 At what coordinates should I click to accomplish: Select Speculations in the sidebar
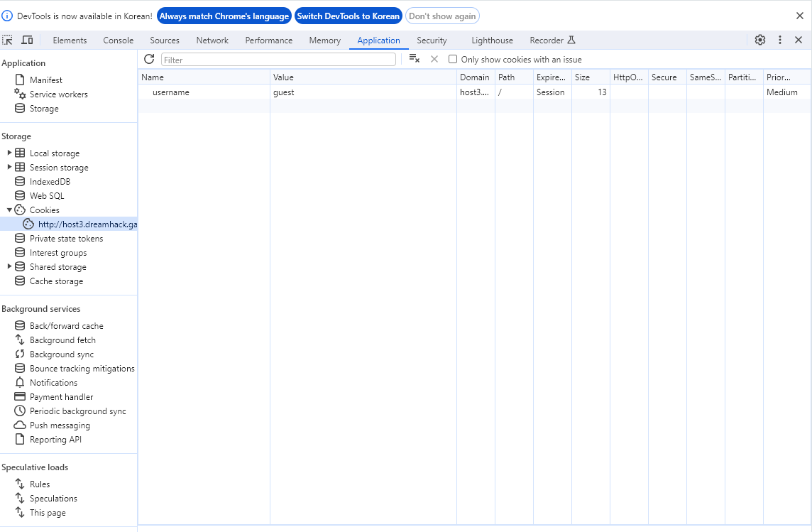tap(53, 499)
